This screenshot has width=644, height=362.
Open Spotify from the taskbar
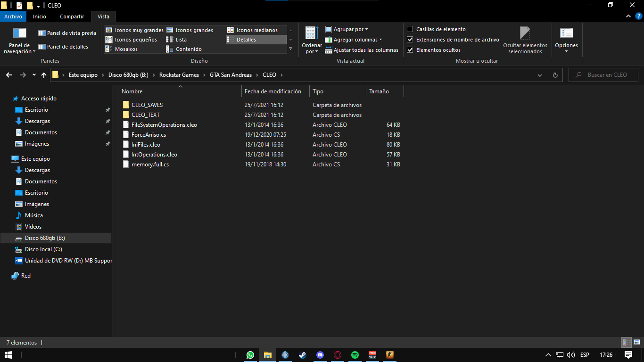[355, 355]
